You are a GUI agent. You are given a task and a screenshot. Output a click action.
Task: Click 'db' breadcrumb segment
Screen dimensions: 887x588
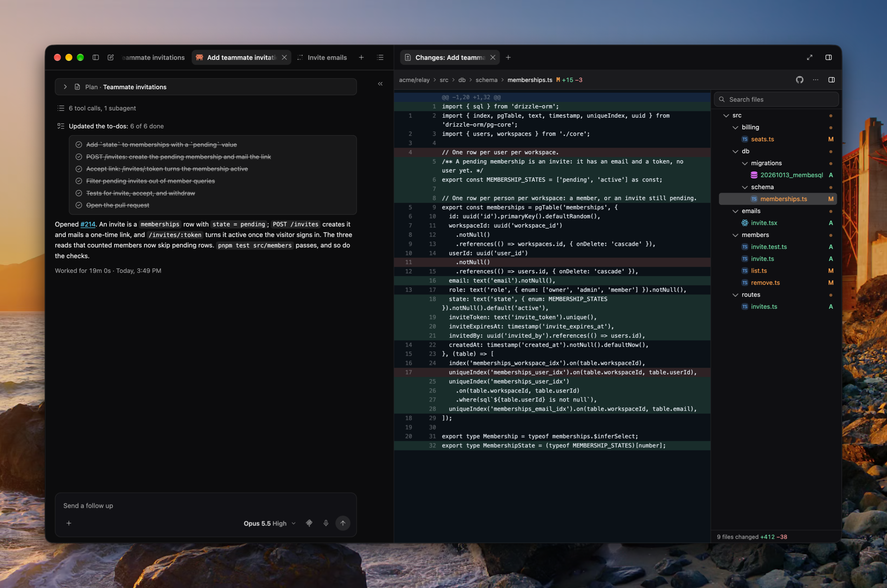462,80
